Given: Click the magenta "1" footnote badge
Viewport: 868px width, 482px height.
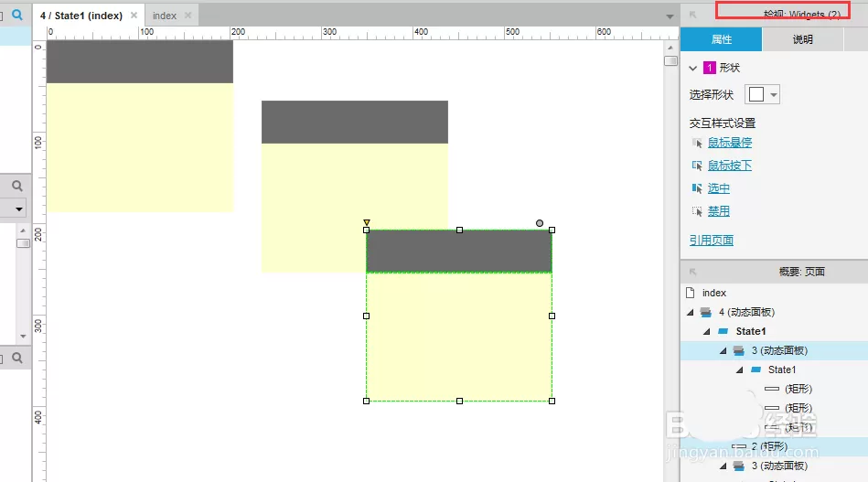Looking at the screenshot, I should click(709, 68).
